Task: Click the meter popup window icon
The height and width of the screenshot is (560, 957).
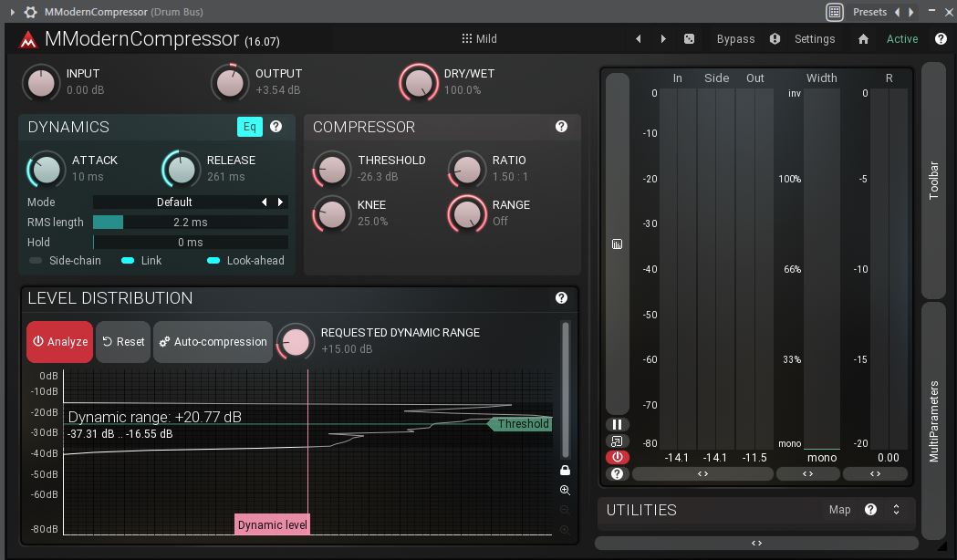Action: [617, 441]
